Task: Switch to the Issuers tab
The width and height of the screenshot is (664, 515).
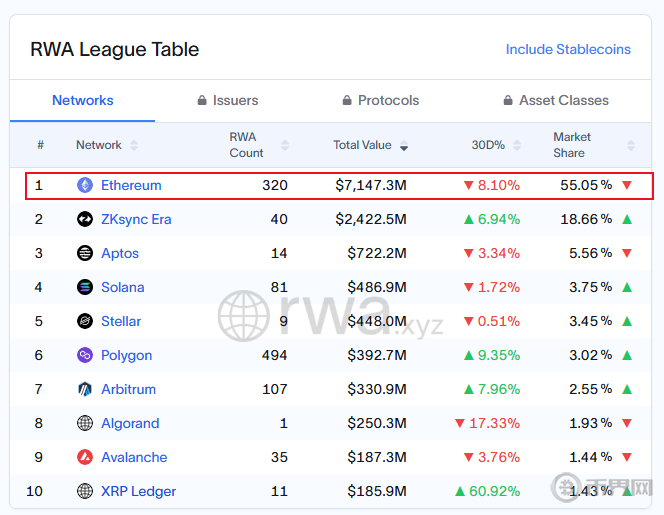Action: [x=227, y=100]
